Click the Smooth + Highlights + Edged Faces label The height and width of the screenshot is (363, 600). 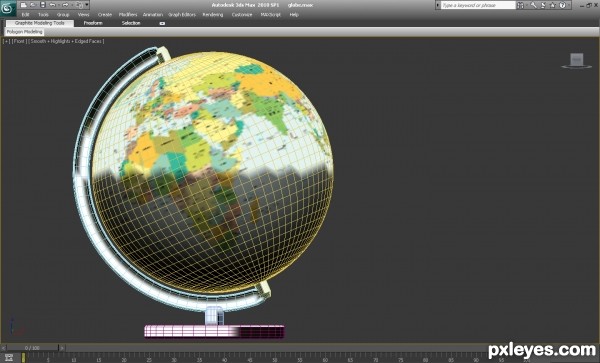coord(66,41)
